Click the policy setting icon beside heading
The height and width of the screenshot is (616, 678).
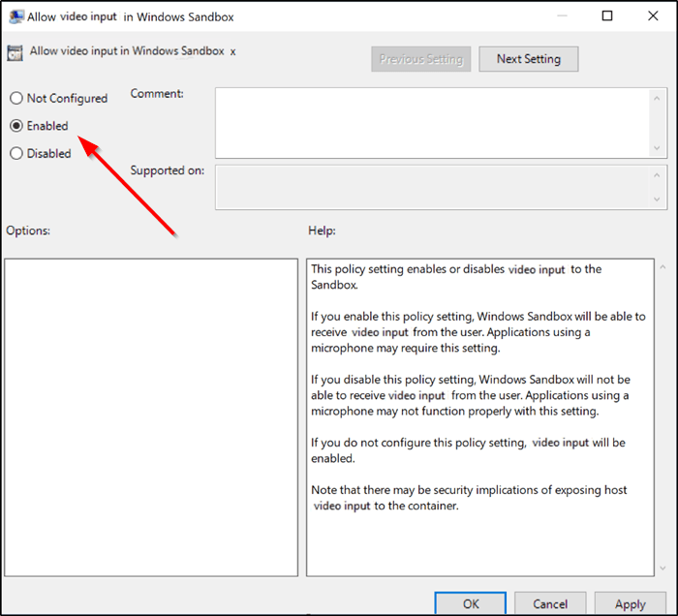[x=15, y=53]
